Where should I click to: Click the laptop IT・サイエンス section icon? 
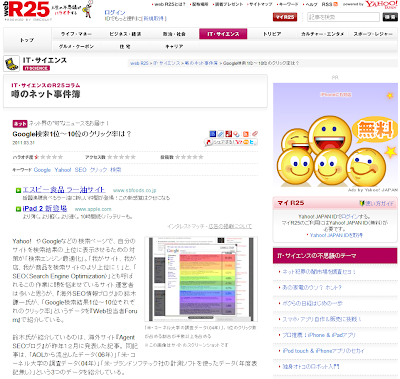(x=11, y=64)
